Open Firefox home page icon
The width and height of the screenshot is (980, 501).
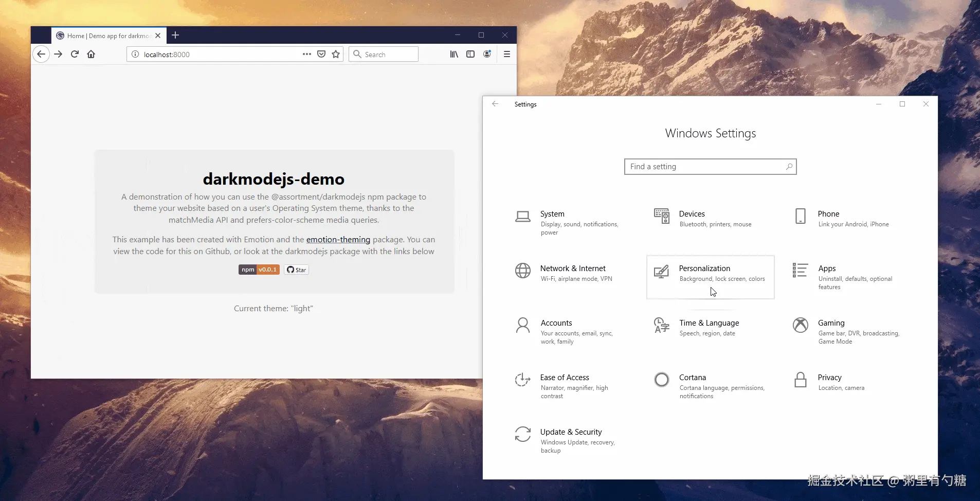coord(91,54)
